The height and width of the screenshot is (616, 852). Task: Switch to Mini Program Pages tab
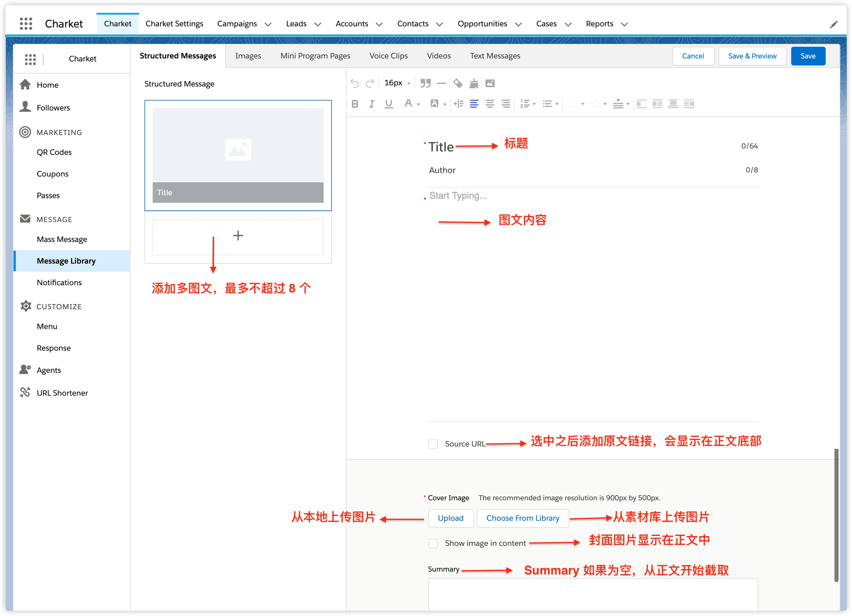coord(315,56)
